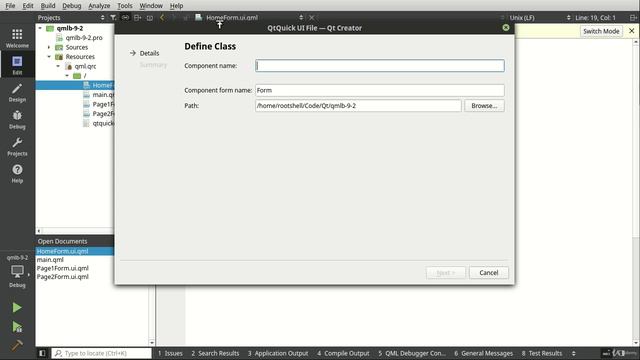Open the Projects tree filter icon
This screenshot has height=360, width=640.
[x=113, y=18]
